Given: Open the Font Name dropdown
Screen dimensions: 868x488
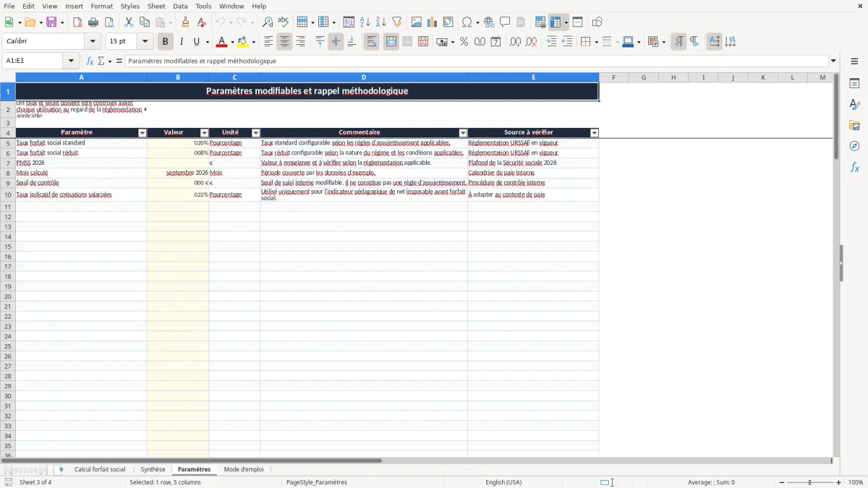Looking at the screenshot, I should point(93,42).
